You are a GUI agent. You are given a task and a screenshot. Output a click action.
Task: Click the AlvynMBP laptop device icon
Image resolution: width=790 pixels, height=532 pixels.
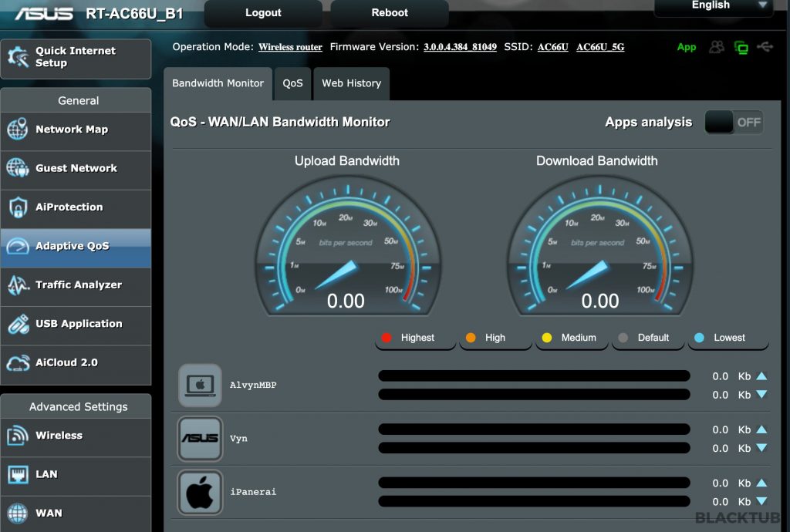point(200,385)
